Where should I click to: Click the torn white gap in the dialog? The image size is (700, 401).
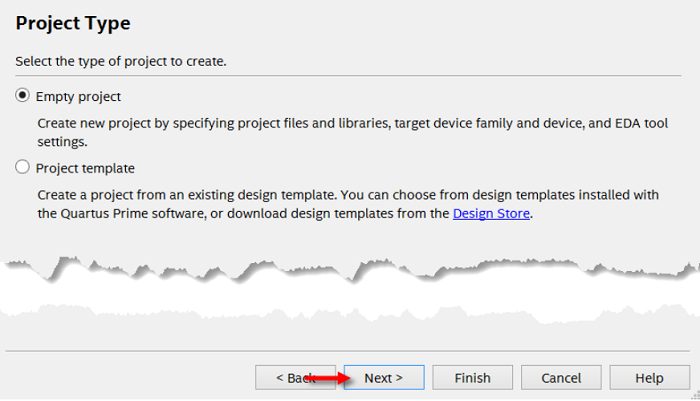point(350,293)
